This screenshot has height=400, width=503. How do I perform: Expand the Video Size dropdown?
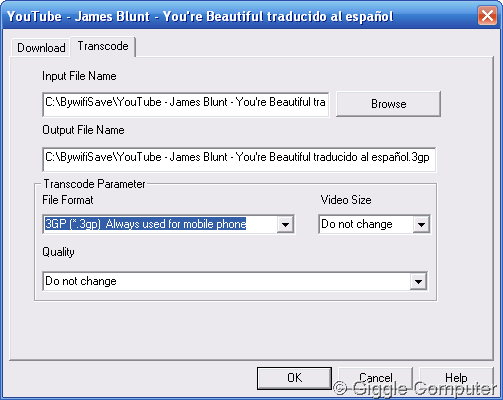coord(421,224)
